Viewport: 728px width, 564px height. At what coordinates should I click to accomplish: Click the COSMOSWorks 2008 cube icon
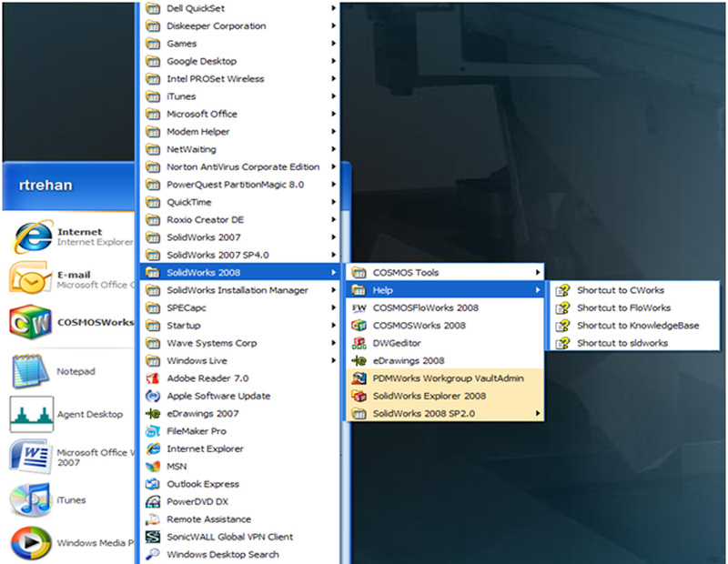tap(359, 326)
